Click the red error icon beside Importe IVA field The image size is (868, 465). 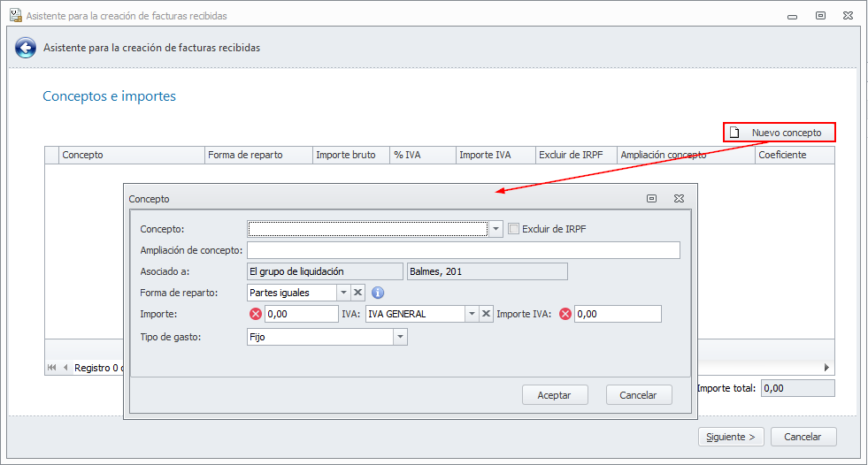565,314
